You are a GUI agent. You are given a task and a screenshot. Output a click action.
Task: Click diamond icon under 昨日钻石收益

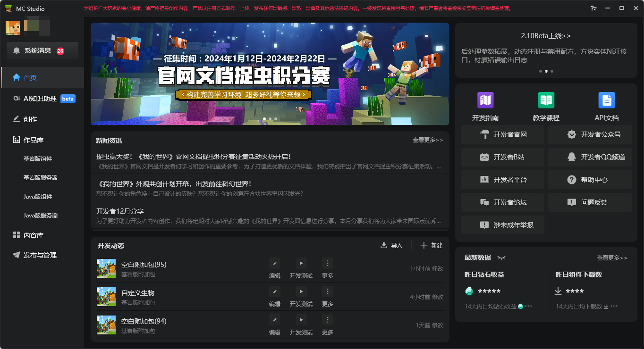469,291
